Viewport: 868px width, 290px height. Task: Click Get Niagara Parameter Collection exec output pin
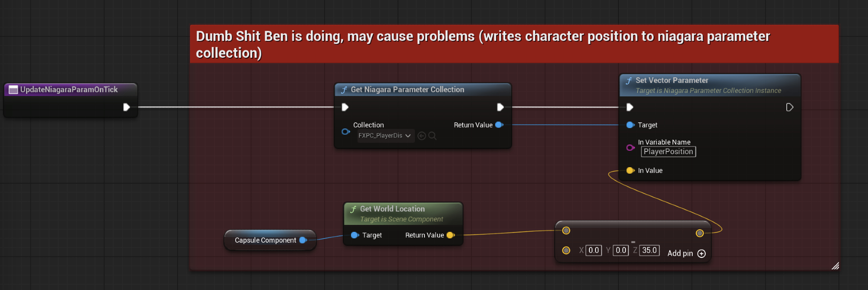point(500,107)
